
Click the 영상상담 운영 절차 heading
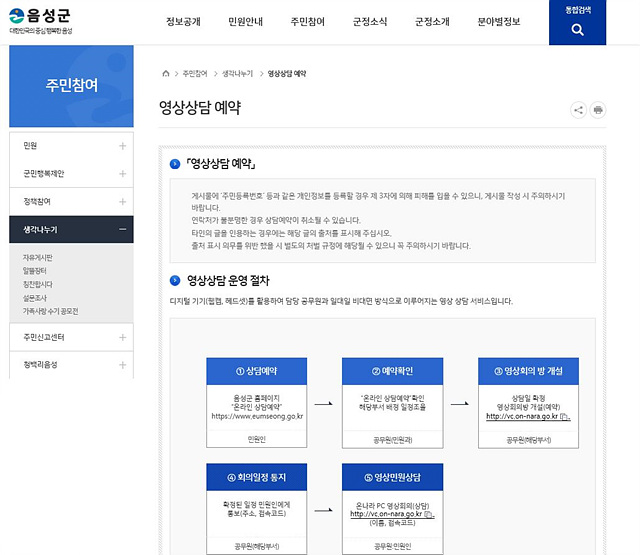(x=228, y=281)
